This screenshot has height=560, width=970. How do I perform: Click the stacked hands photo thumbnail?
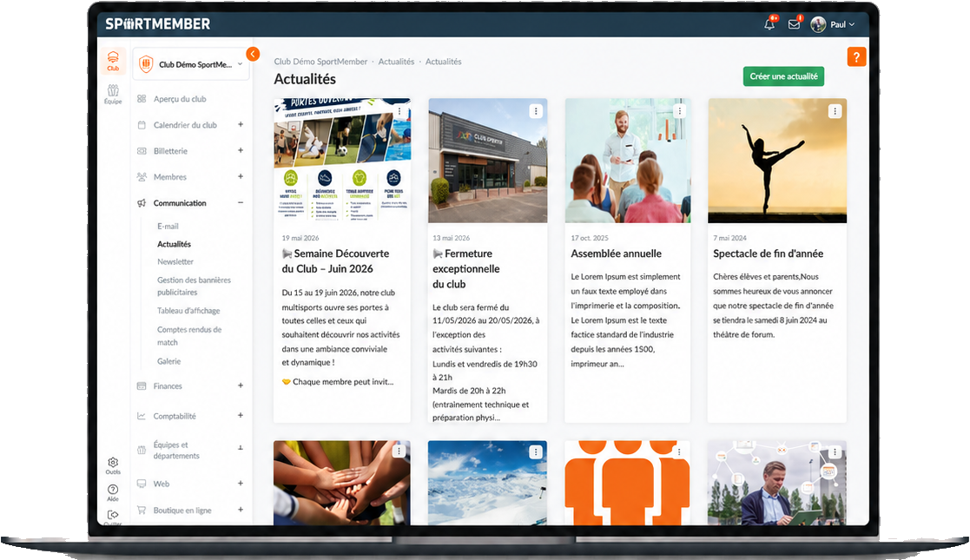(x=342, y=483)
